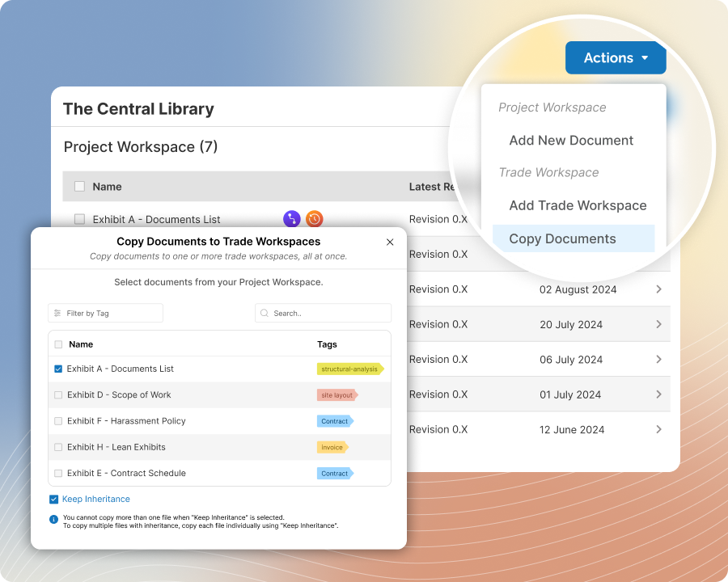Click the filter sliders icon
This screenshot has height=582, width=728.
[x=57, y=314]
